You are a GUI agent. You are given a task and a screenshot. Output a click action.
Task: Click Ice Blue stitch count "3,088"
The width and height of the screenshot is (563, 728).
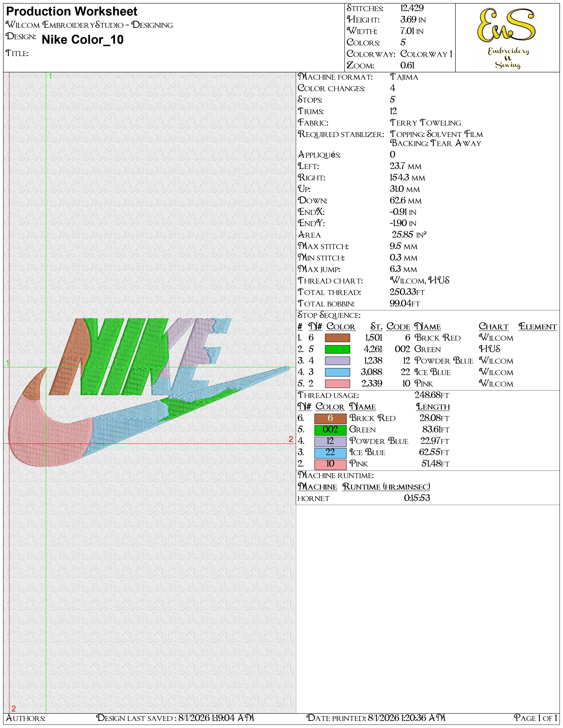pos(372,372)
